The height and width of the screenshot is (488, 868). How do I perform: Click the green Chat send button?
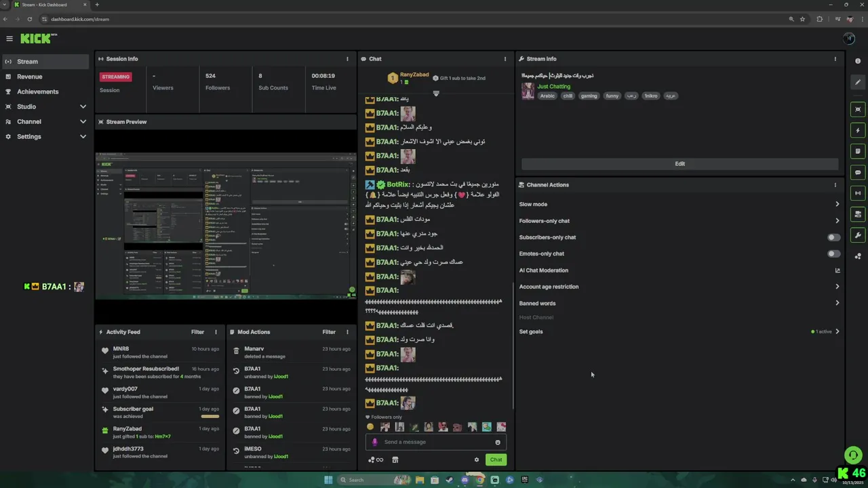click(x=496, y=460)
